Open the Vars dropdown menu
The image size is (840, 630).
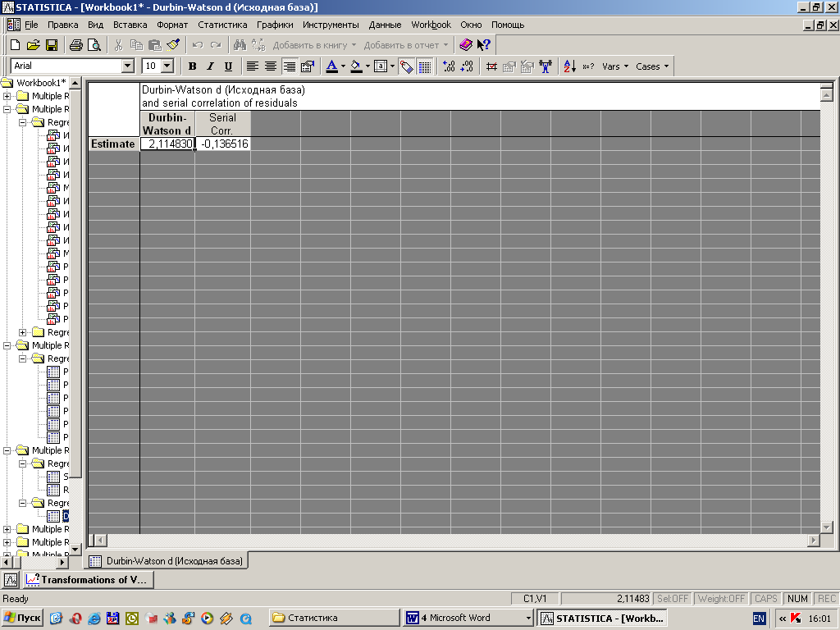[x=615, y=66]
